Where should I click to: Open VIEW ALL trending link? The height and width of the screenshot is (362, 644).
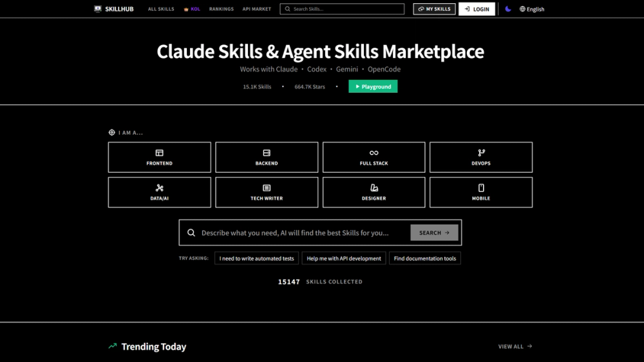[x=515, y=347]
